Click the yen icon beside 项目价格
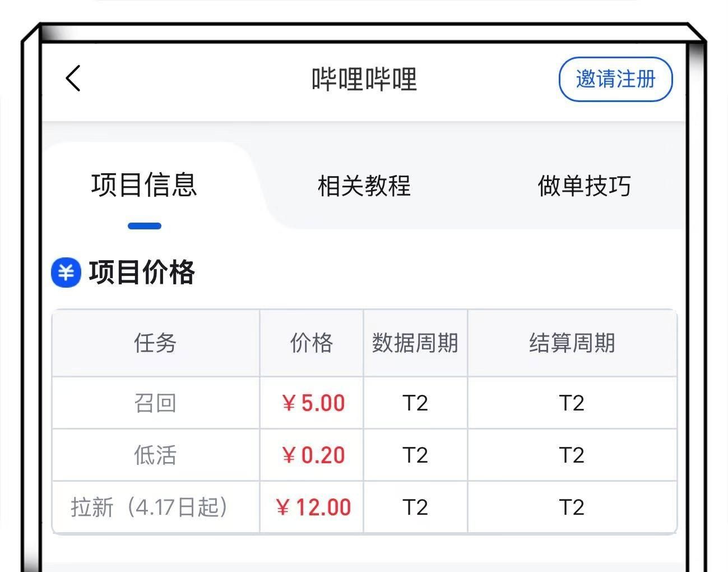The width and height of the screenshot is (728, 572). tap(66, 273)
